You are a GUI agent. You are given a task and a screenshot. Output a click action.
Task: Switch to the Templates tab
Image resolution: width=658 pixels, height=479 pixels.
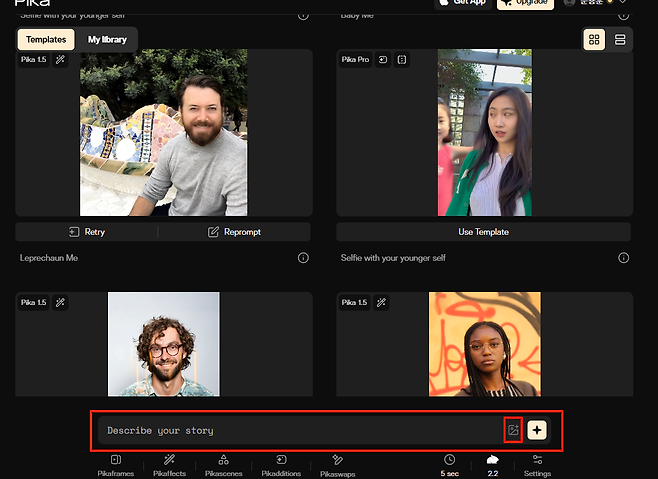[46, 40]
